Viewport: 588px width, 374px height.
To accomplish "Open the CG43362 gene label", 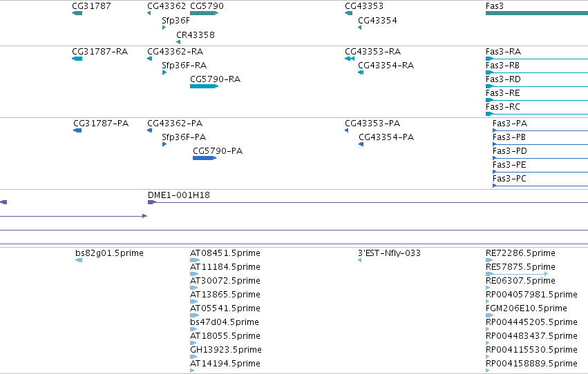I will click(167, 6).
